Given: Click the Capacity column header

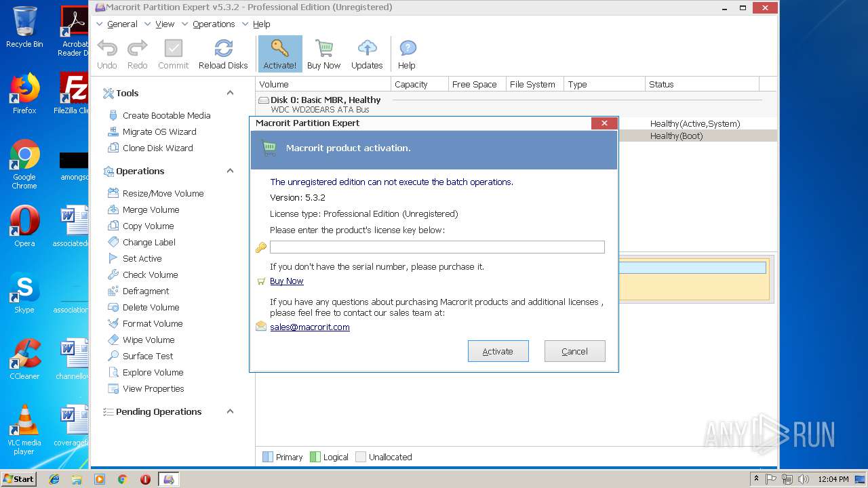Looking at the screenshot, I should tap(420, 85).
